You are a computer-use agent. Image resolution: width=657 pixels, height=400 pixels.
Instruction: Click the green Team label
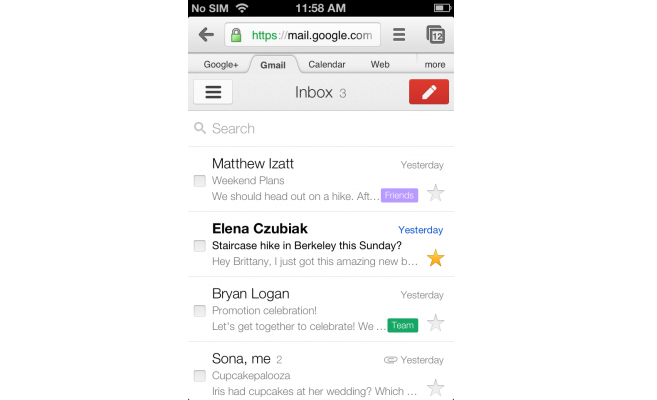tap(403, 325)
